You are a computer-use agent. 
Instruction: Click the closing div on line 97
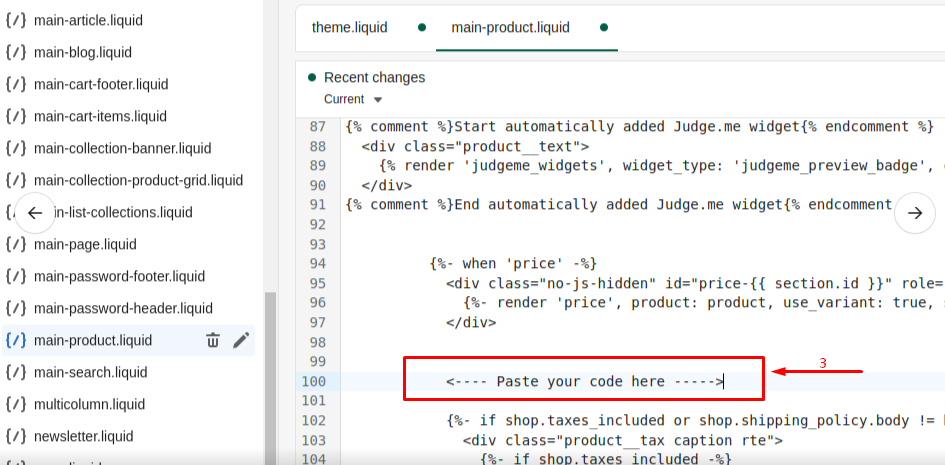[471, 322]
